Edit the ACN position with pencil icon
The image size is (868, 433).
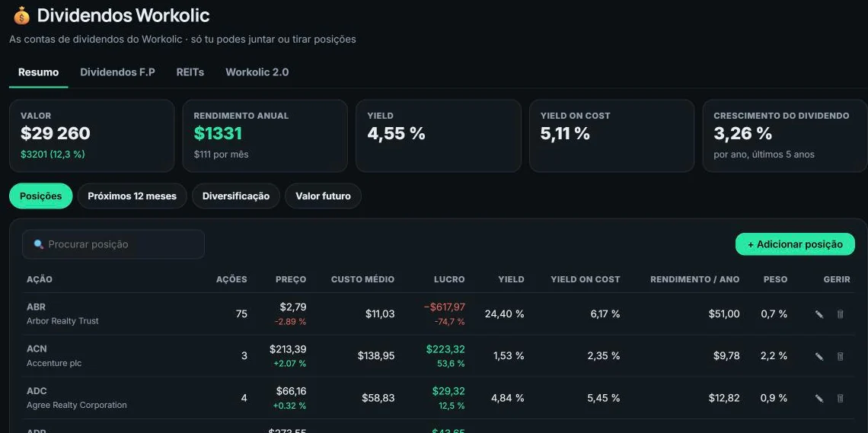[x=819, y=356]
